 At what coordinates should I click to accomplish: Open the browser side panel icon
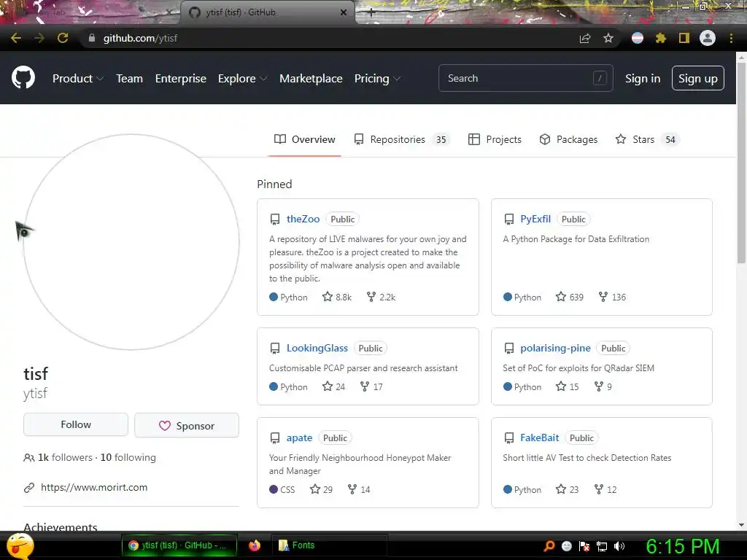(x=684, y=38)
